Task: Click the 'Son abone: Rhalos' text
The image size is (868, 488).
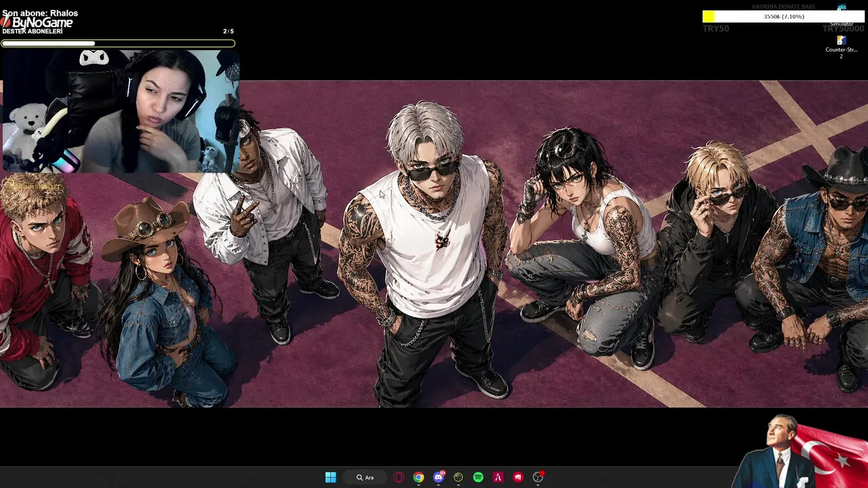Action: tap(40, 13)
